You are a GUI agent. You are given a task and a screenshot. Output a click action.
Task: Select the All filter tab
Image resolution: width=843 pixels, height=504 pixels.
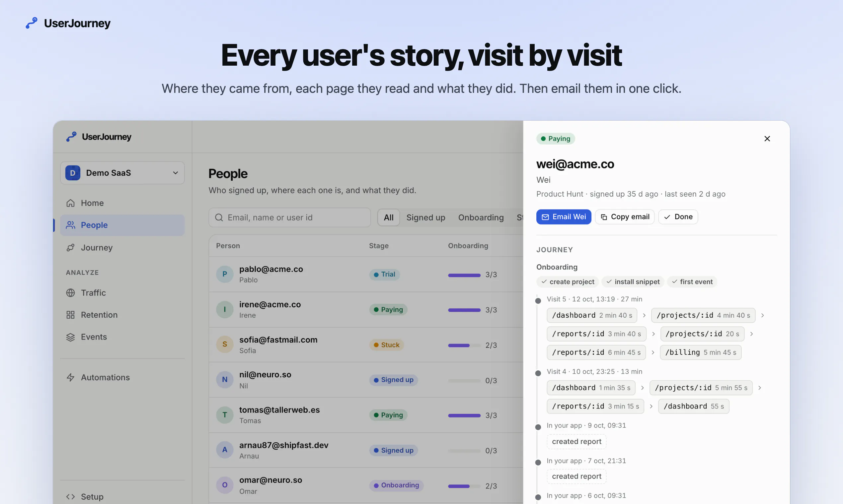click(x=389, y=218)
